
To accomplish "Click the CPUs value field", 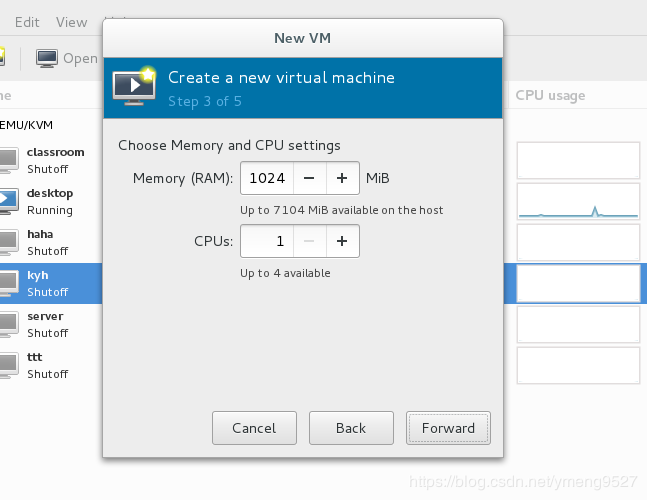I will tap(266, 241).
